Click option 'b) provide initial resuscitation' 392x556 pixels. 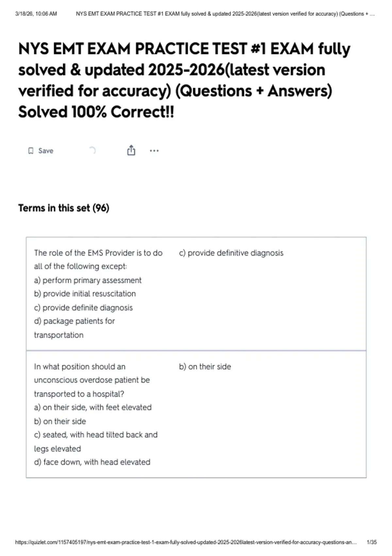[x=85, y=294]
